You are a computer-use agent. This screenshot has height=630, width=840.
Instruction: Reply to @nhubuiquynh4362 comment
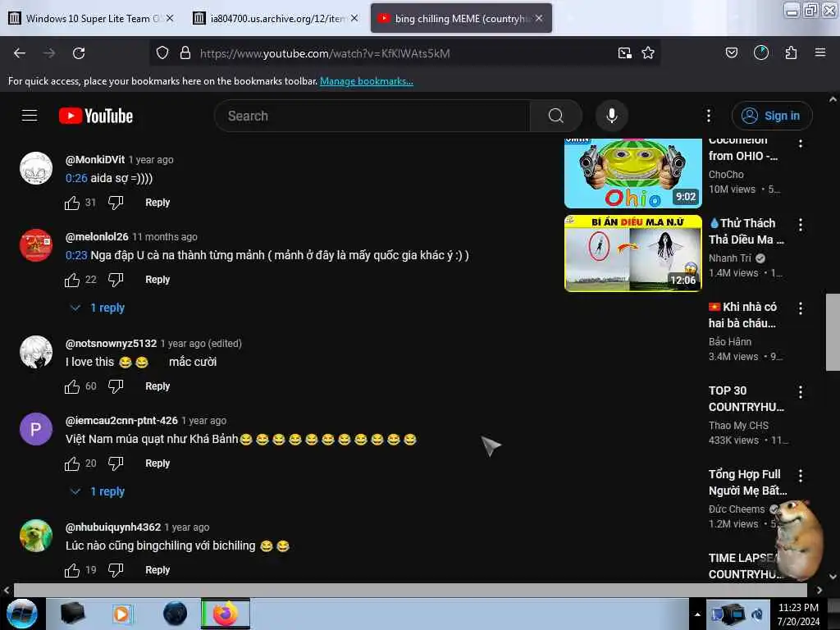pos(157,570)
